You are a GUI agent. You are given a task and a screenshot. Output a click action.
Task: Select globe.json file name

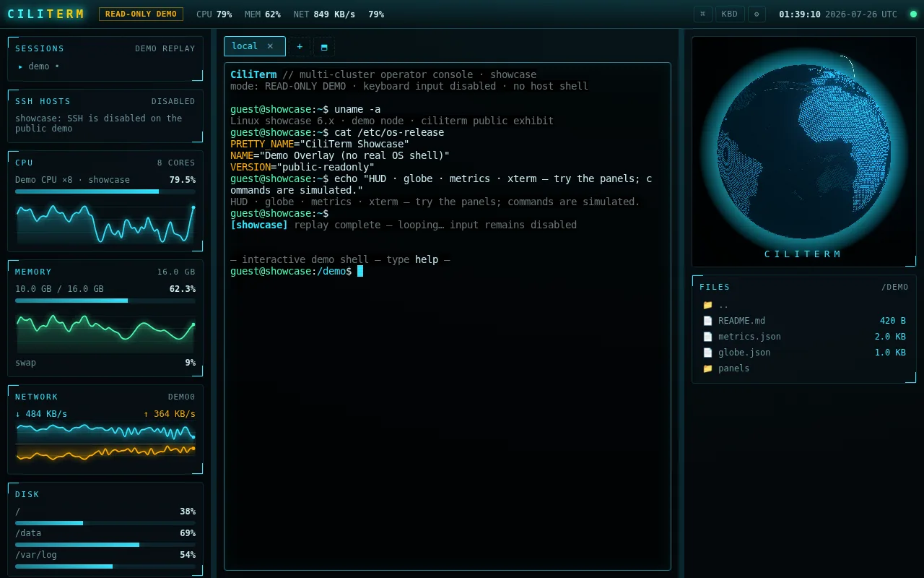(x=744, y=353)
